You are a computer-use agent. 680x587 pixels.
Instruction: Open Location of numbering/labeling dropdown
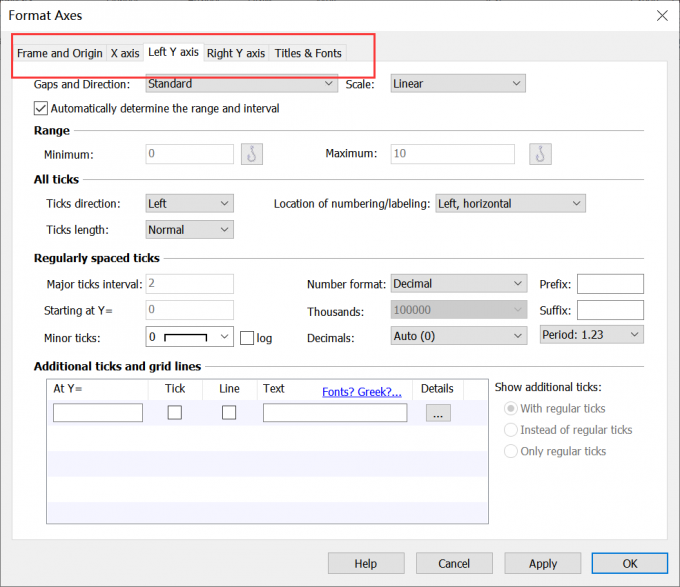(x=510, y=203)
